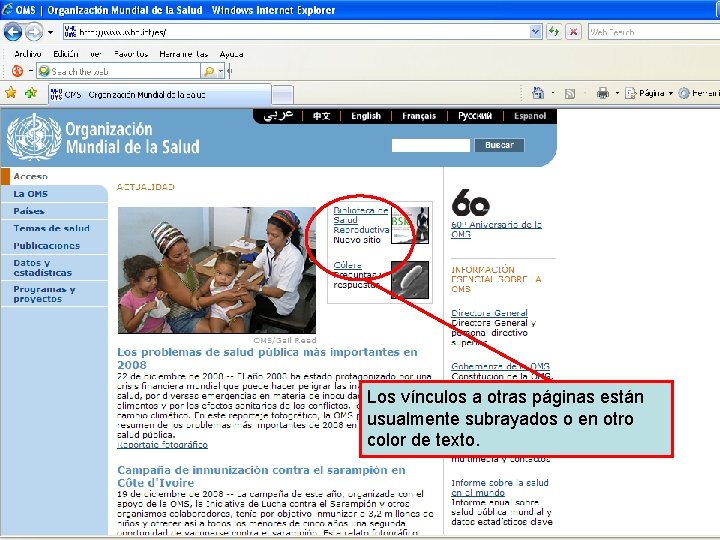Click the Buscar button

pyautogui.click(x=499, y=145)
